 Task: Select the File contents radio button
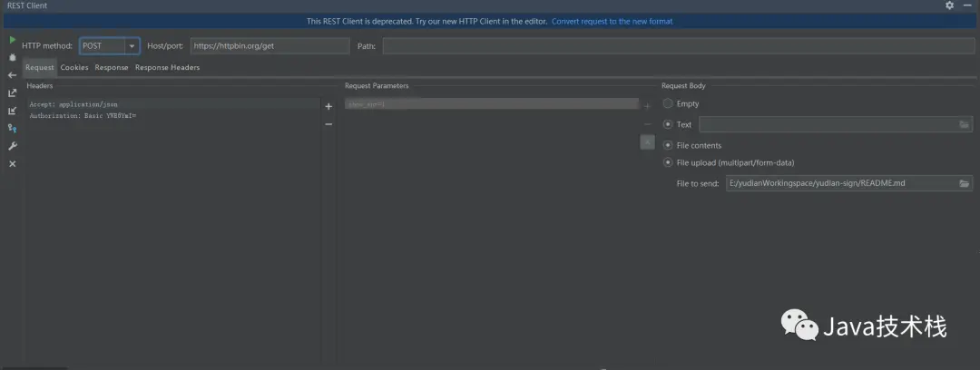668,145
